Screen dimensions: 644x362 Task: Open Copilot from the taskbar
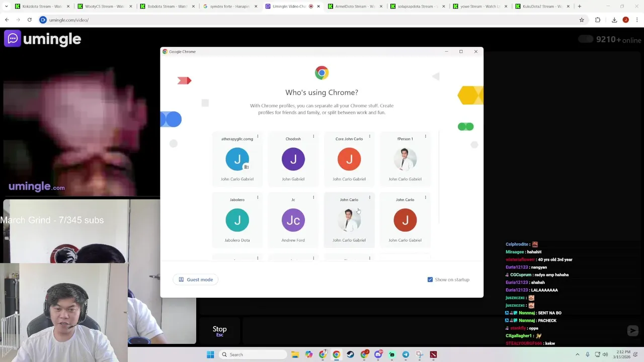tap(309, 354)
